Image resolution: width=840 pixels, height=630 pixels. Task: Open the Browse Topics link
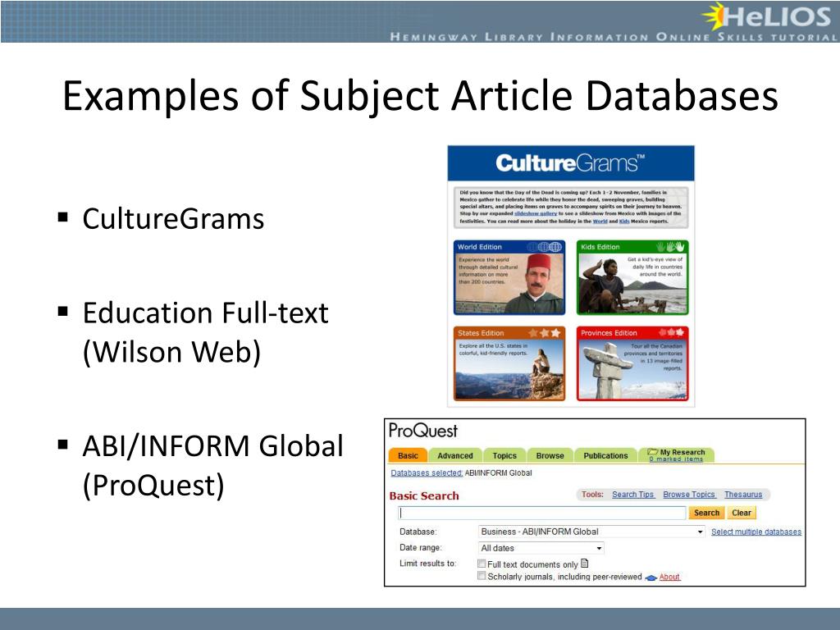(689, 495)
